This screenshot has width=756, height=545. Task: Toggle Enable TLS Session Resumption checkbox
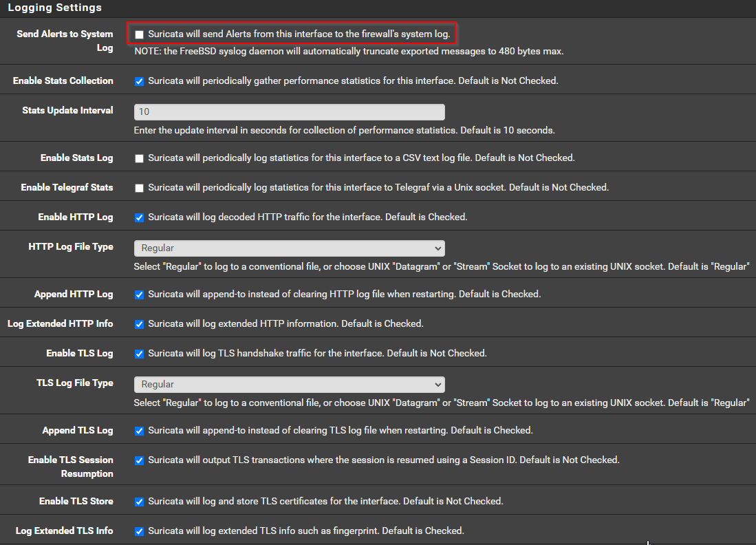click(140, 460)
